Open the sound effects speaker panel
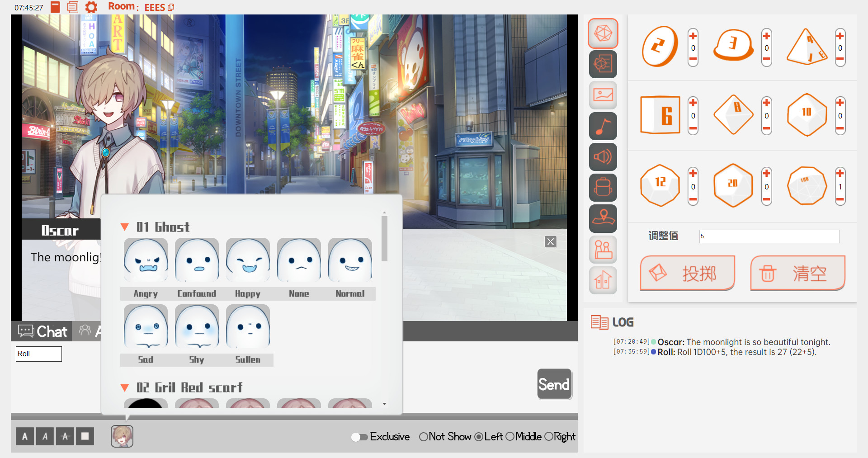 [603, 157]
